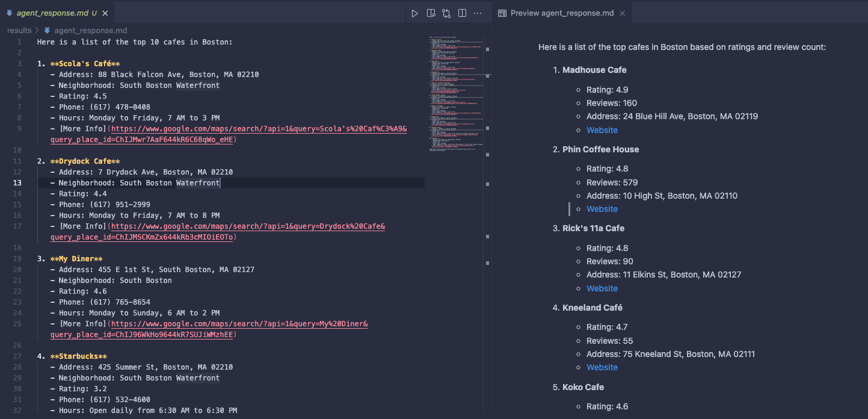
Task: Click line 13 highlighted in the editor
Action: (180, 182)
